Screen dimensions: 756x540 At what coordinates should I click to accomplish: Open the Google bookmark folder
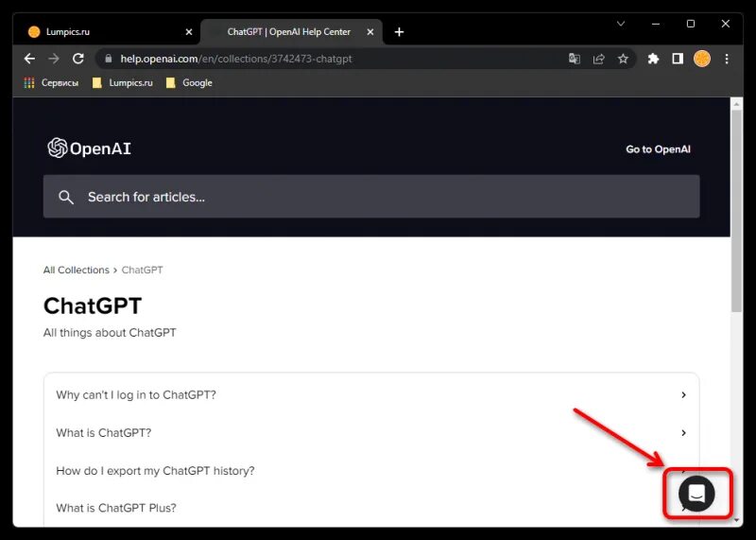[189, 83]
